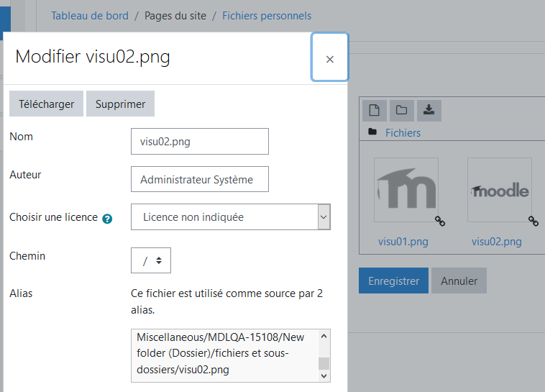This screenshot has height=392, width=545.
Task: Click the add file icon
Action: 375,111
